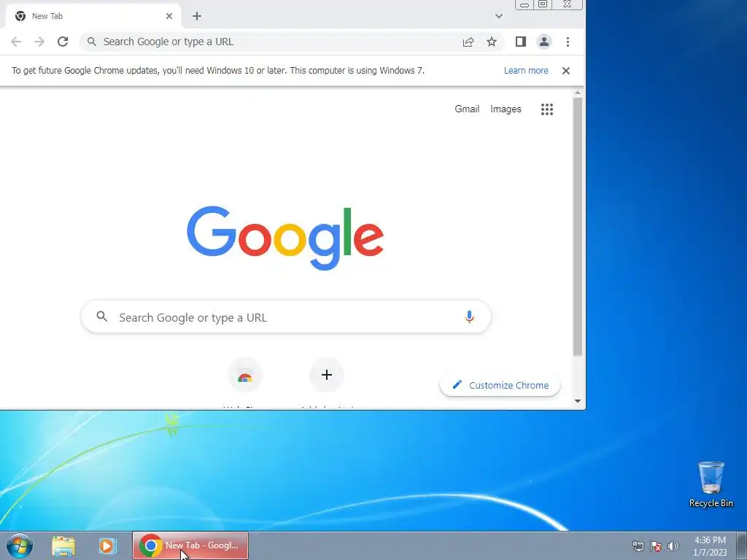Click the volume speaker tray icon

tap(673, 546)
